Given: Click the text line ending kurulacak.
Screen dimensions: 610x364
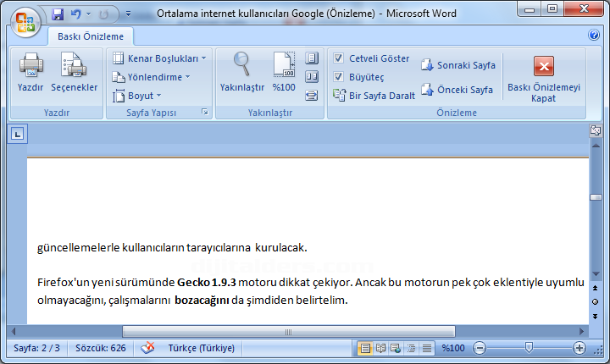Looking at the screenshot, I should coord(172,248).
